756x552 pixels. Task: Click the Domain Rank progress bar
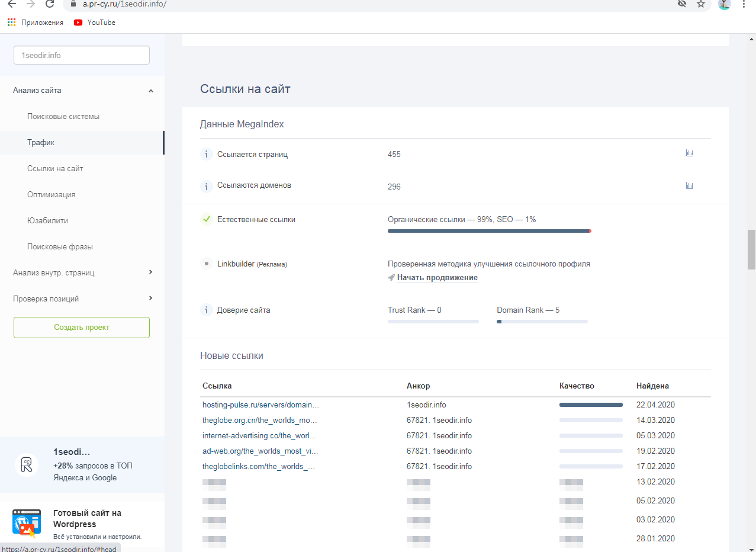coord(542,322)
